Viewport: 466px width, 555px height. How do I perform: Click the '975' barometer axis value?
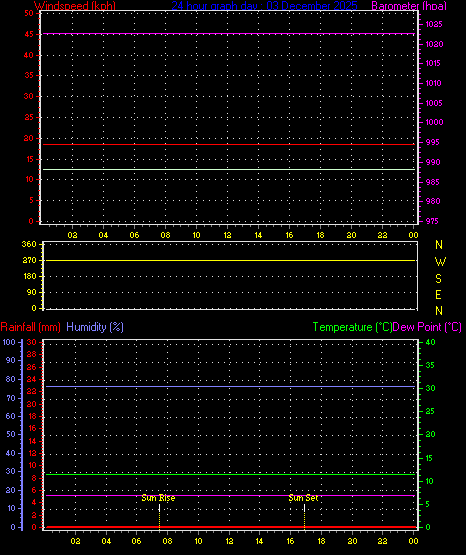click(x=432, y=221)
